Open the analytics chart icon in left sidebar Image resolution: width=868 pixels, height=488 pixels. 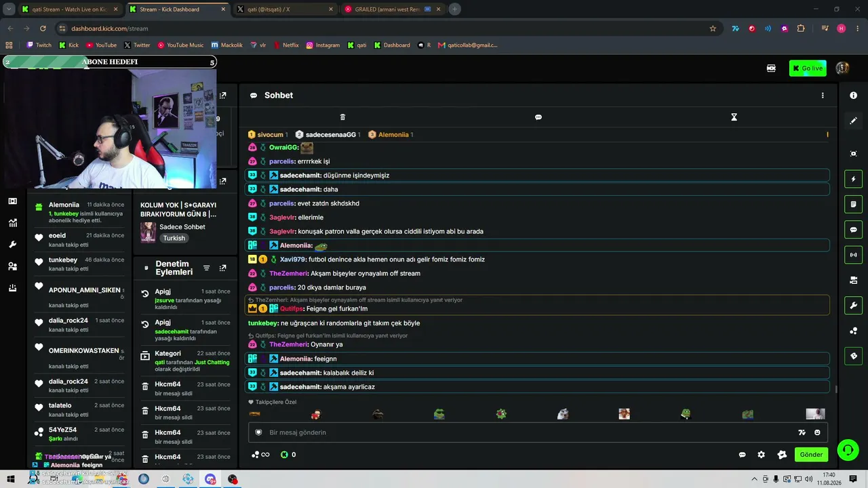tap(12, 223)
